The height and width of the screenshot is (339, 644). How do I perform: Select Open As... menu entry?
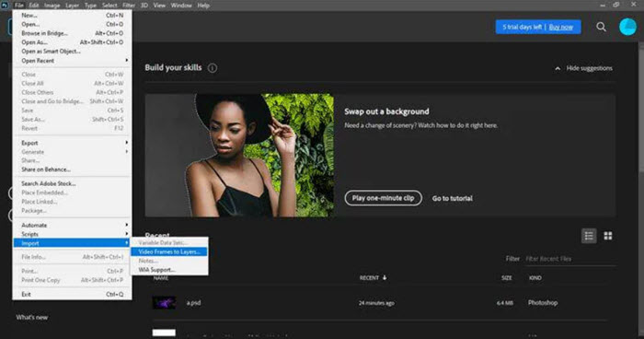coord(72,42)
